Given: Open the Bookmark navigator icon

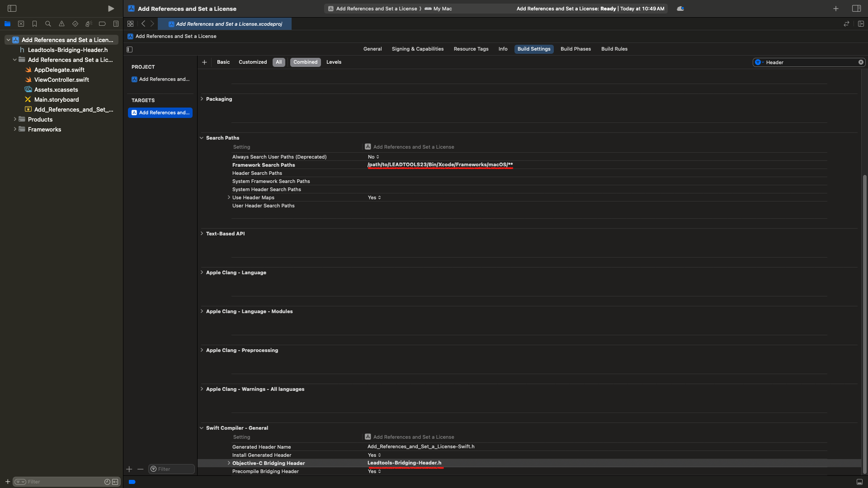Looking at the screenshot, I should pyautogui.click(x=34, y=24).
